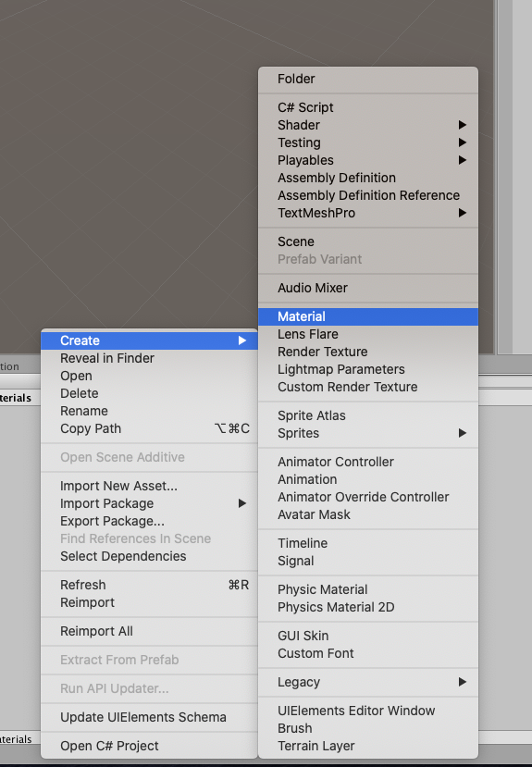The width and height of the screenshot is (532, 767).
Task: Create an Audio Mixer
Action: tap(368, 288)
